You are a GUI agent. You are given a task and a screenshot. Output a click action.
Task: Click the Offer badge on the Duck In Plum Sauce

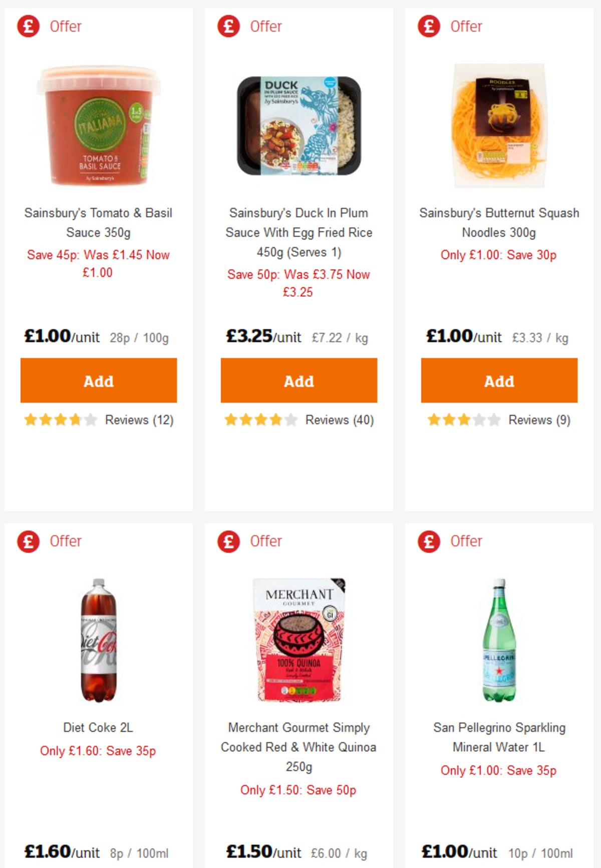tap(248, 26)
